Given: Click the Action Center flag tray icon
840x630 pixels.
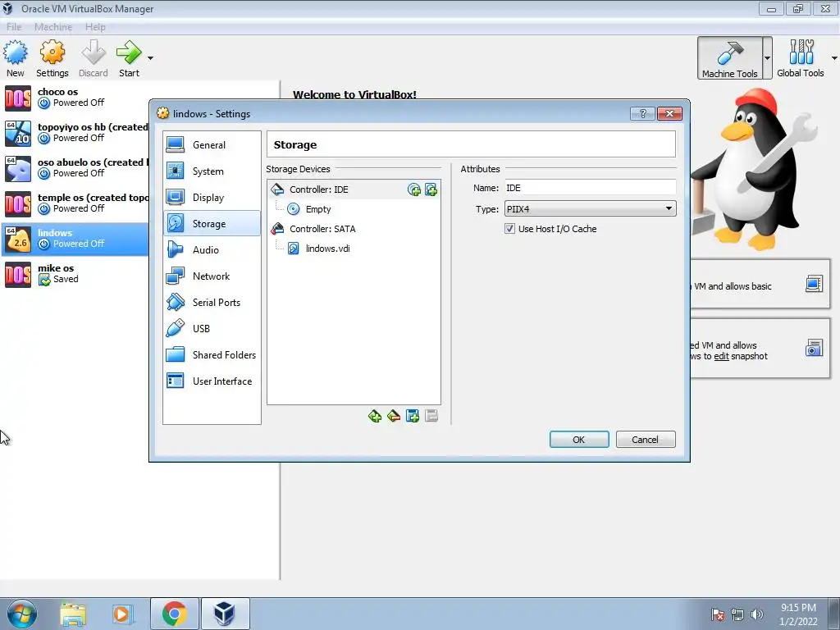Looking at the screenshot, I should (x=717, y=614).
